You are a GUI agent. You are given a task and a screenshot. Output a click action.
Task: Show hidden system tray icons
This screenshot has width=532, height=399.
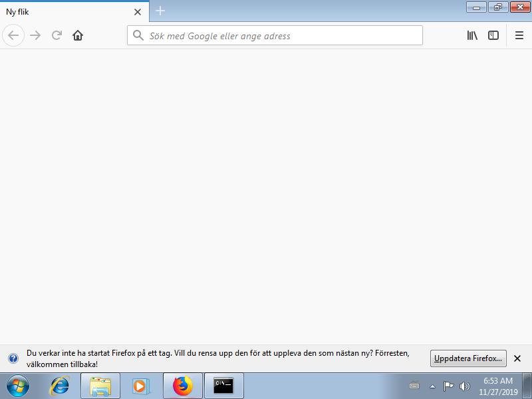coord(432,386)
